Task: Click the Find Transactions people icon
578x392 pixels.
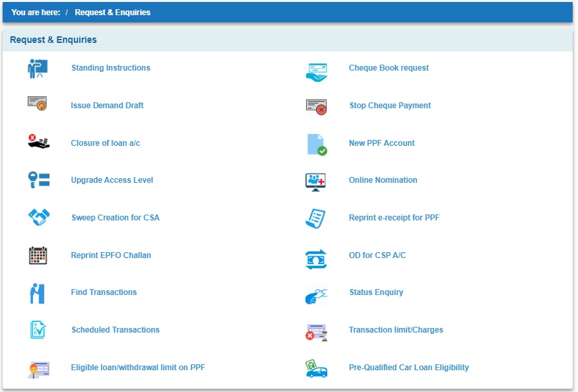Action: tap(37, 294)
